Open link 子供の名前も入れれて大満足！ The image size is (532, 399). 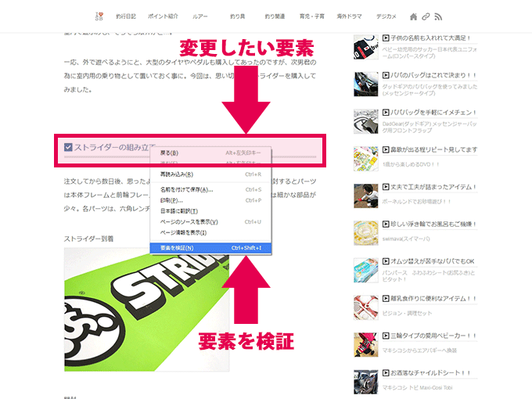point(430,38)
